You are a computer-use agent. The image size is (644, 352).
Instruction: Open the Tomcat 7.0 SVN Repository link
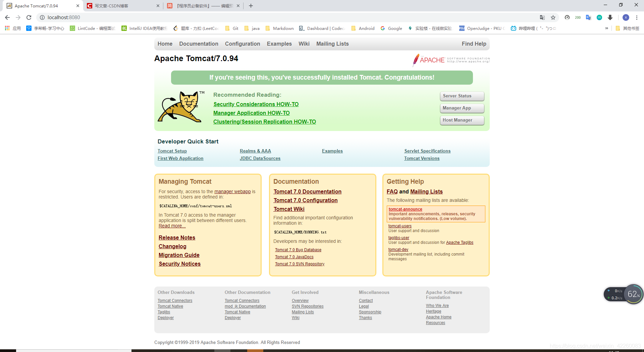click(300, 264)
